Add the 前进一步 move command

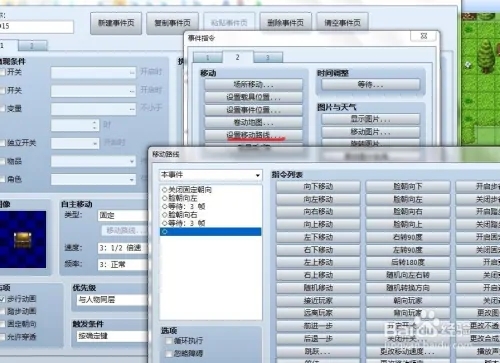[x=318, y=326]
